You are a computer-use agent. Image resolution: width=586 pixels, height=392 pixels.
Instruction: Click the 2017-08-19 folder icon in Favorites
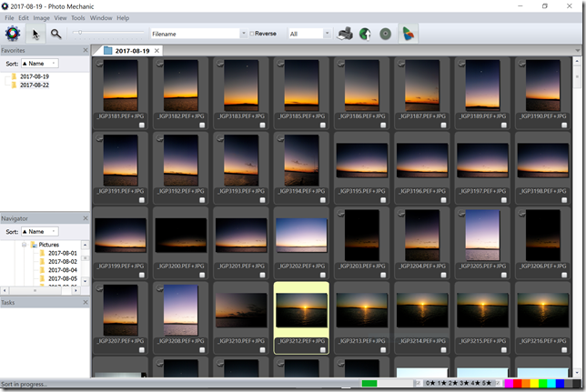(15, 76)
